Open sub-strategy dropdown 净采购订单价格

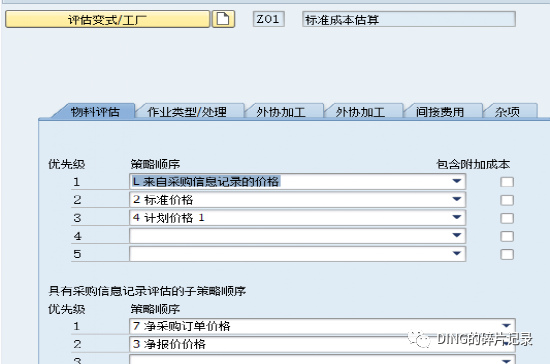pyautogui.click(x=322, y=326)
